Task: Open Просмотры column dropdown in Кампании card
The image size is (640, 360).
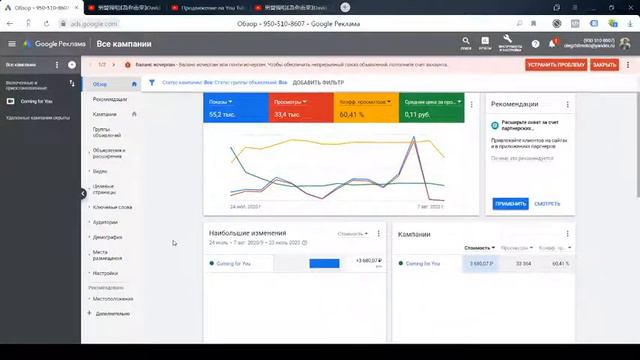Action: pyautogui.click(x=517, y=248)
